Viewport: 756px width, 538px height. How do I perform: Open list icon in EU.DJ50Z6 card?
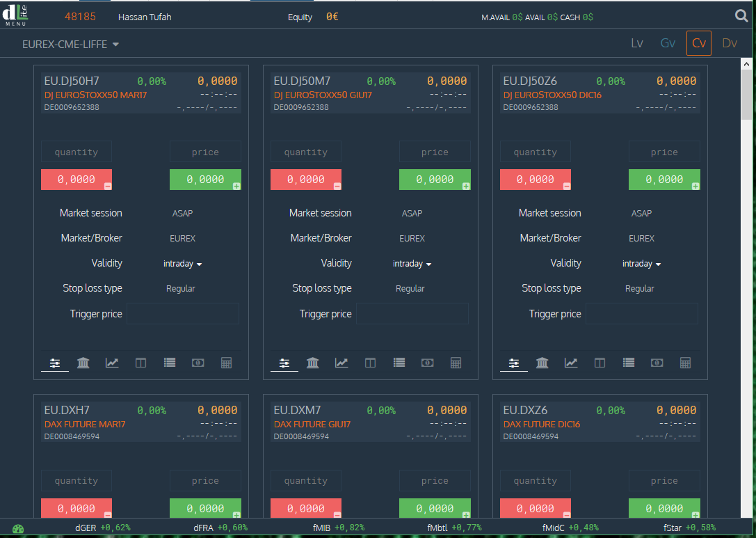tap(628, 363)
